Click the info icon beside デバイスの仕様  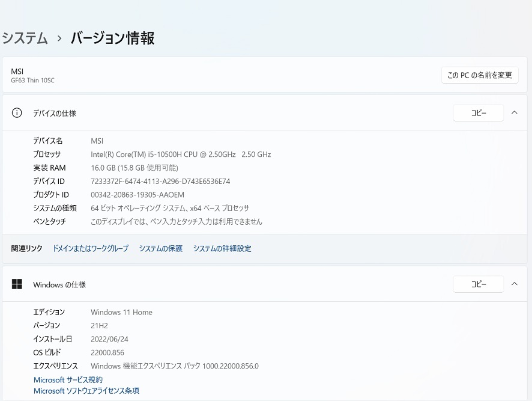(17, 112)
